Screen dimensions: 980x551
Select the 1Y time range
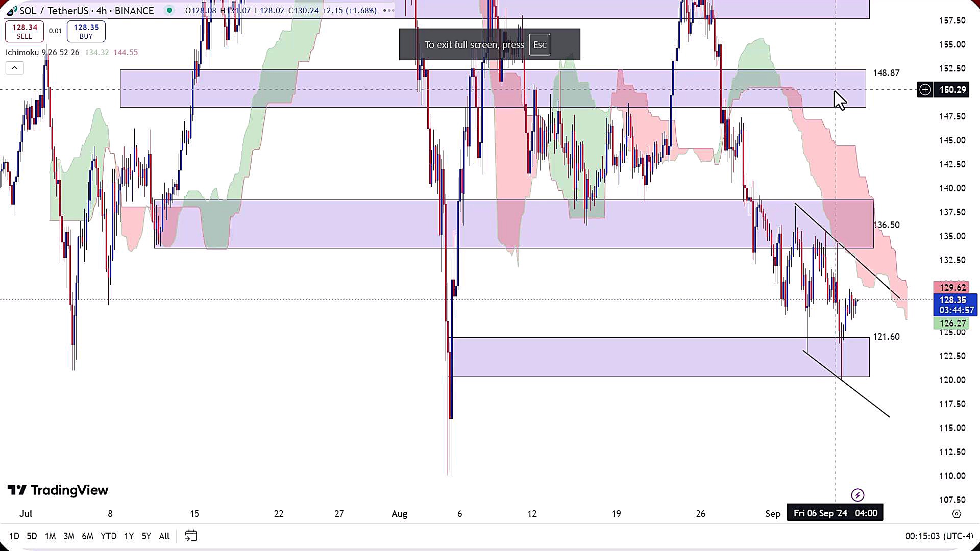129,536
